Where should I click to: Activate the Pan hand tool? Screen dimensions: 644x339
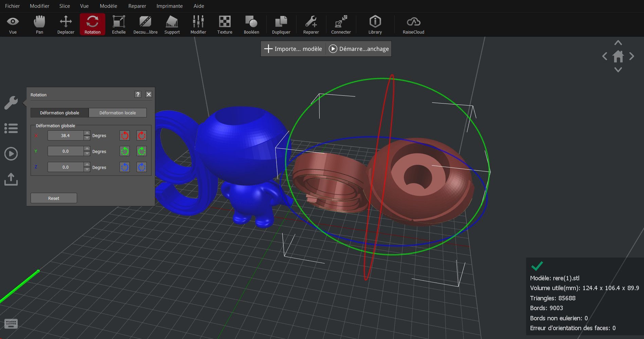click(39, 24)
